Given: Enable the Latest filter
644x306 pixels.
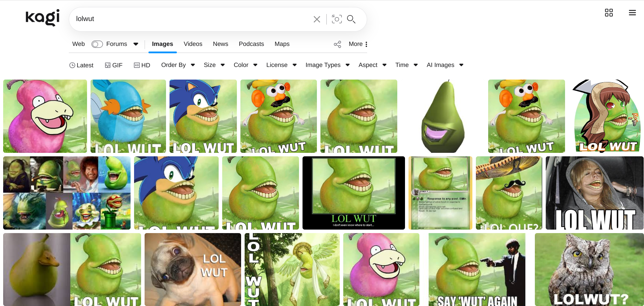Looking at the screenshot, I should point(81,65).
